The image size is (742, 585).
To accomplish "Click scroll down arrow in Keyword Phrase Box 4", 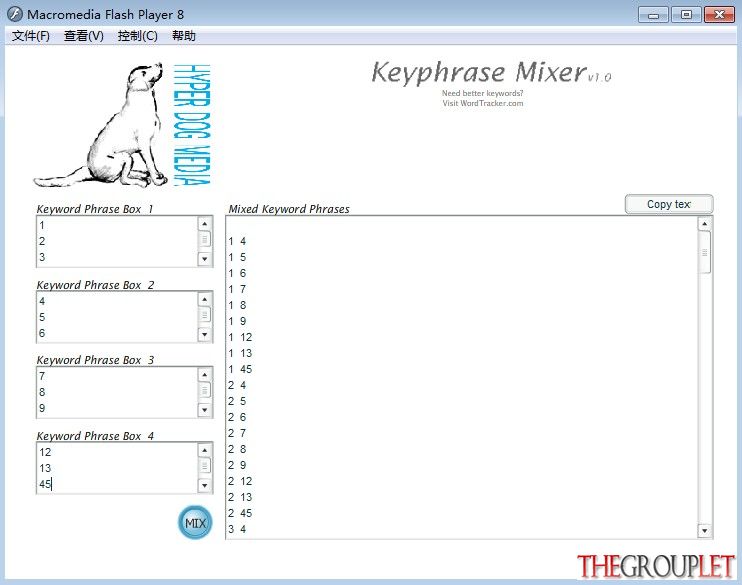I will [204, 486].
